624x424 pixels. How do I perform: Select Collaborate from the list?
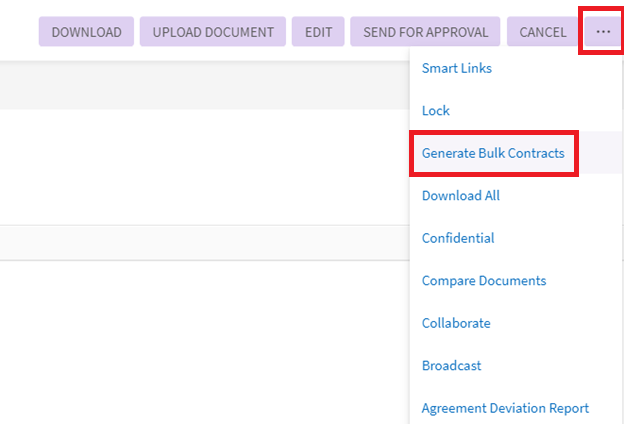[456, 323]
